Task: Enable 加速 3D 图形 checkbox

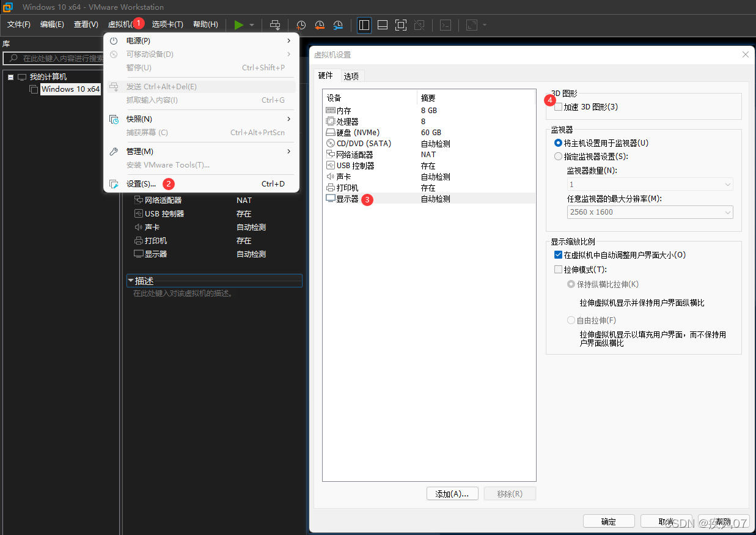Action: pos(558,107)
